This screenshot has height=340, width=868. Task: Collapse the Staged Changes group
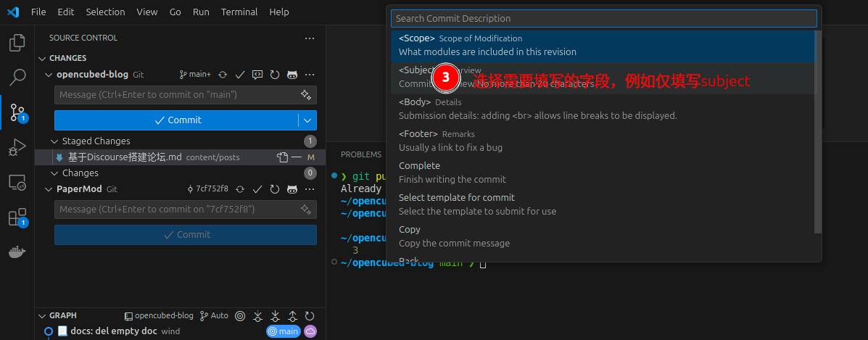pyautogui.click(x=55, y=141)
